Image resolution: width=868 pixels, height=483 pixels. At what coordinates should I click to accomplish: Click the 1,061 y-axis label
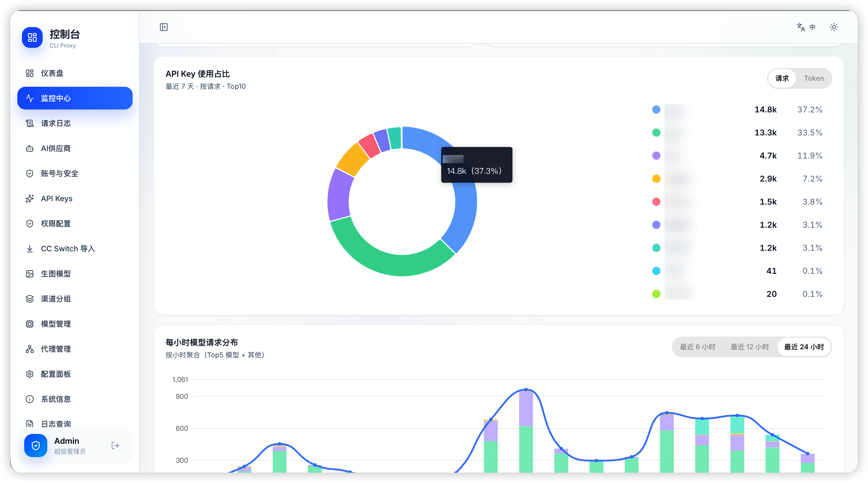click(180, 380)
